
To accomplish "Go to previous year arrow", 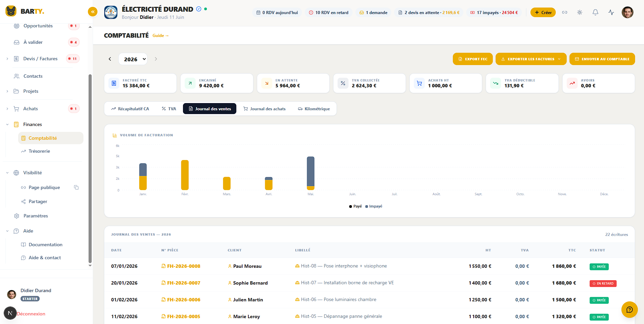I will point(110,59).
